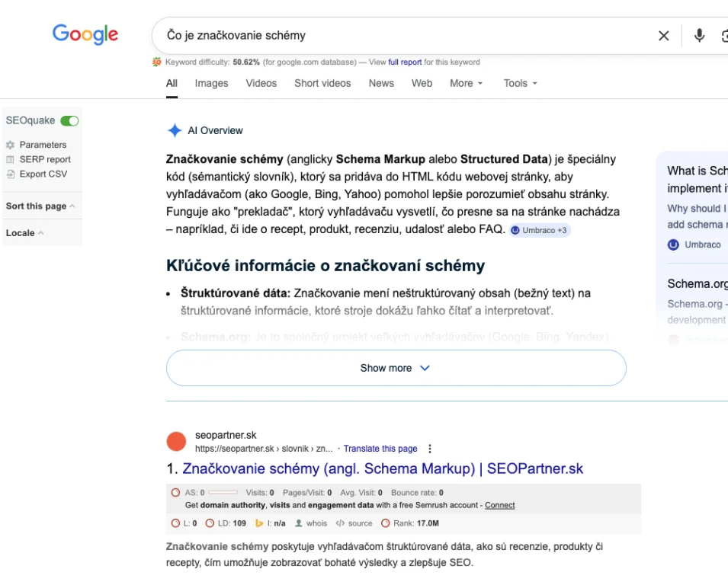Collapse the Sort this page section
728x585 pixels.
72,206
